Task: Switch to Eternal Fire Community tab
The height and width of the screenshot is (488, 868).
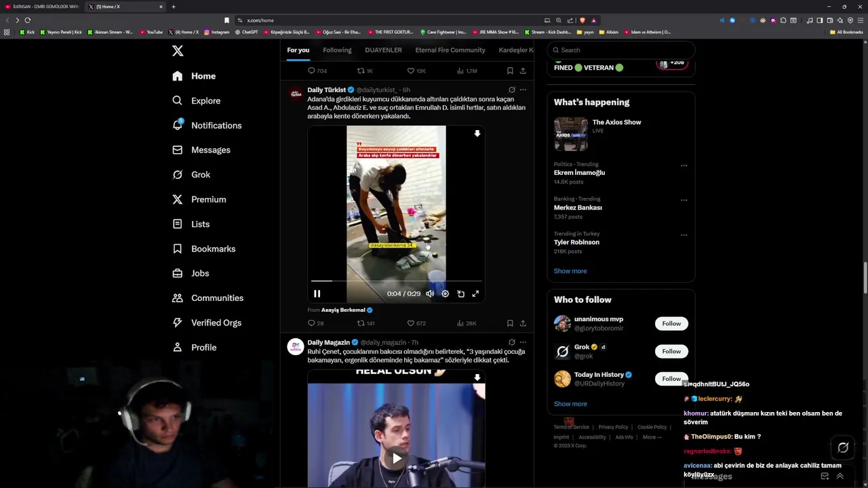Action: [x=450, y=50]
